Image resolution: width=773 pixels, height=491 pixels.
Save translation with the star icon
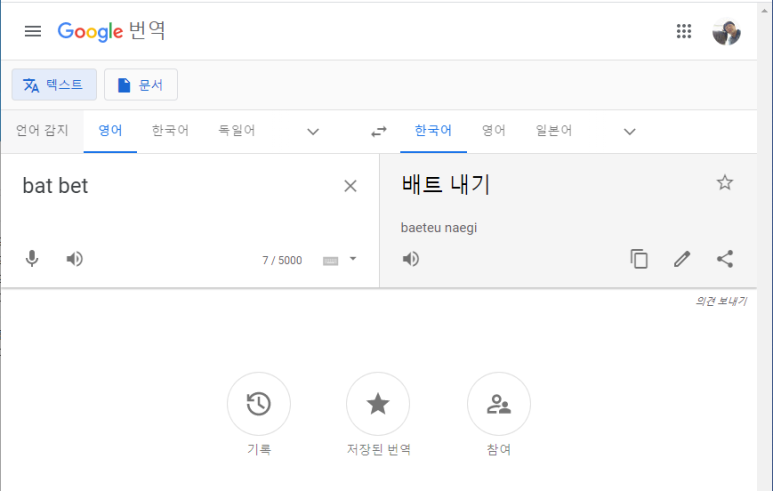coord(725,183)
